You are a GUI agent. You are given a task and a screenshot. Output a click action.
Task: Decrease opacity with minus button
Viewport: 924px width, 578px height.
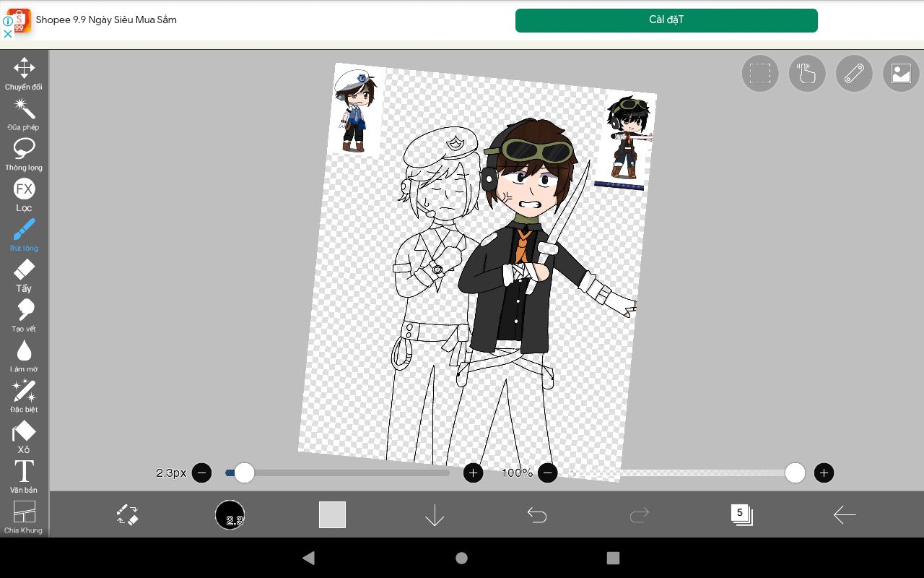tap(548, 473)
